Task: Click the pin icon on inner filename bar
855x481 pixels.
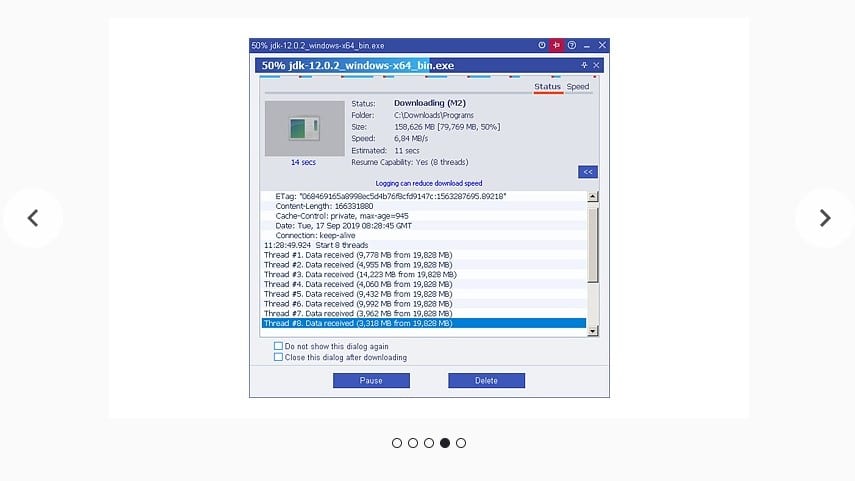Action: coord(584,65)
